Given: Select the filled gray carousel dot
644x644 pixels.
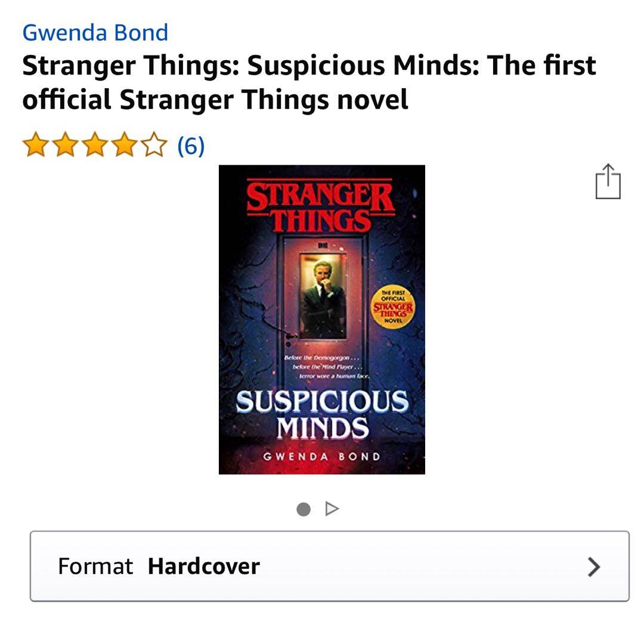Looking at the screenshot, I should pyautogui.click(x=304, y=509).
